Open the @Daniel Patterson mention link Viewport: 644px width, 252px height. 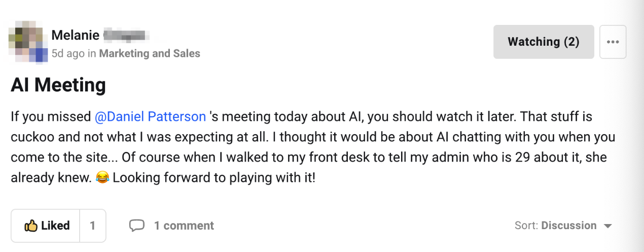pos(150,117)
